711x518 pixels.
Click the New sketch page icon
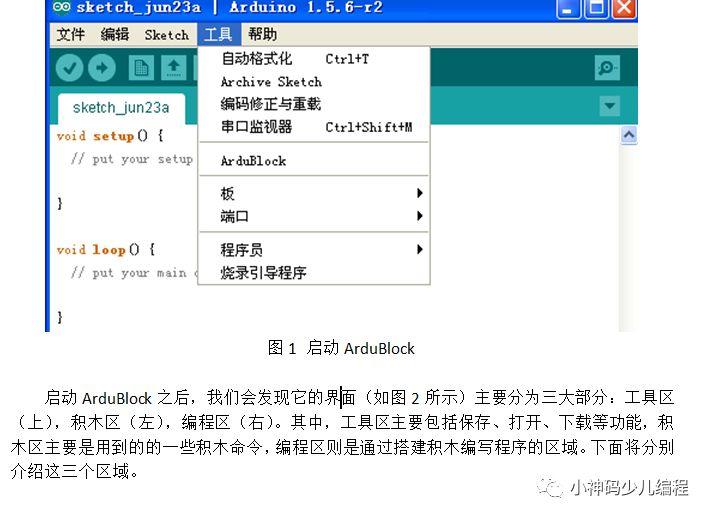coord(141,68)
